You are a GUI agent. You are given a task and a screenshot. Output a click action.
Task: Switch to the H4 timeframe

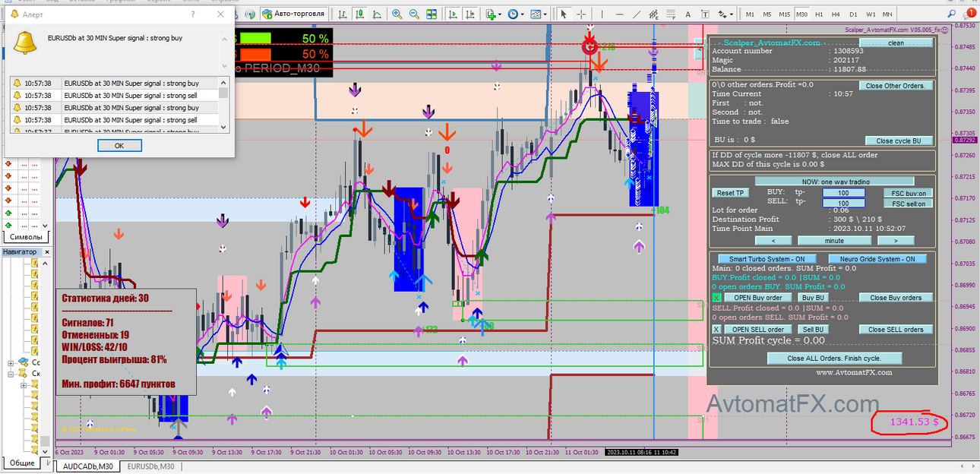(x=836, y=14)
